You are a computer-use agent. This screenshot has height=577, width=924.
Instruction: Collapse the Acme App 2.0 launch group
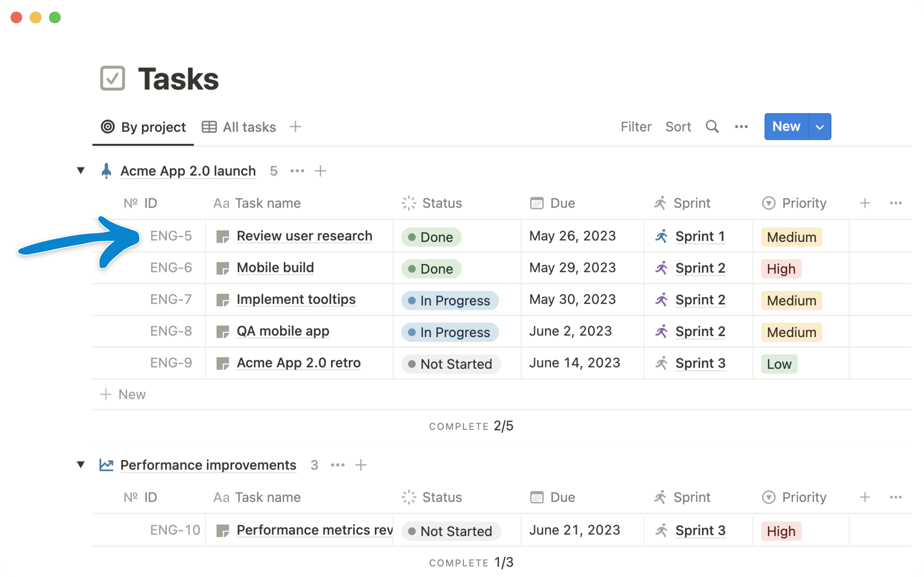tap(81, 171)
